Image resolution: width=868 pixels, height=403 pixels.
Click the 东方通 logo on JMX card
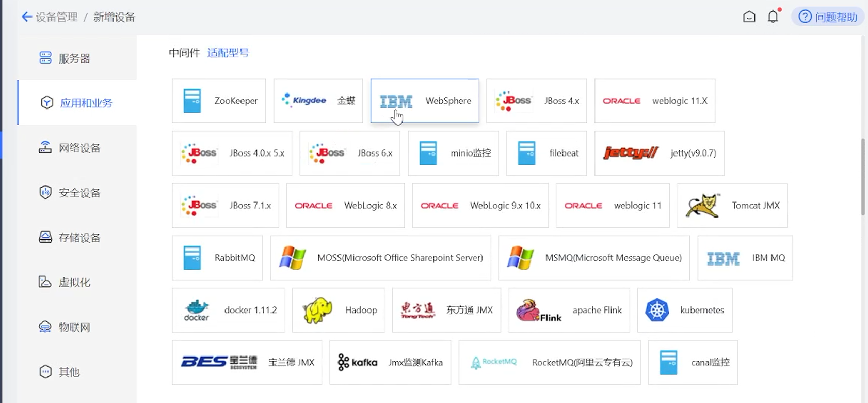[417, 310]
